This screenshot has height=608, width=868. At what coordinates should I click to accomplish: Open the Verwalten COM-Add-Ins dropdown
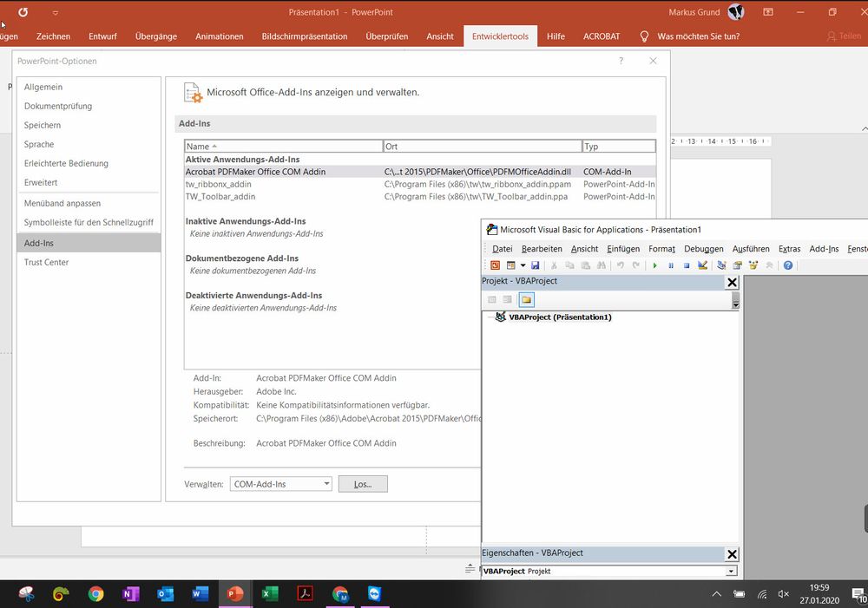pos(280,484)
